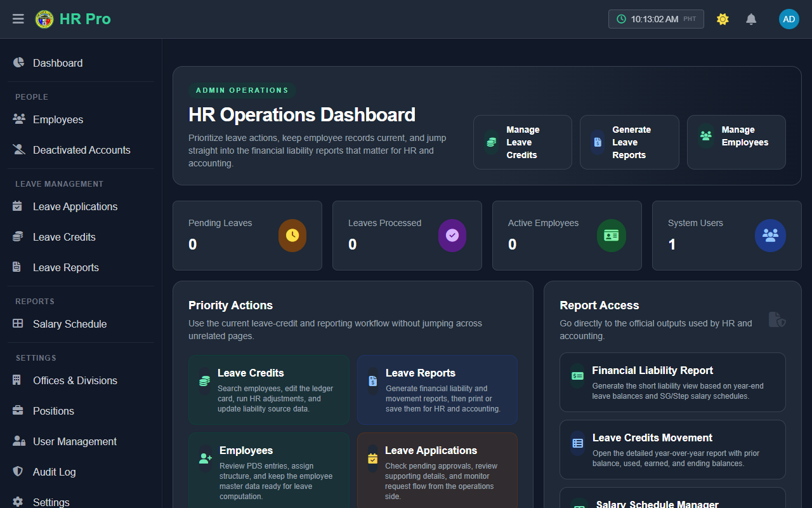Click the Financial Liability Report money icon
The width and height of the screenshot is (812, 508).
pos(577,376)
